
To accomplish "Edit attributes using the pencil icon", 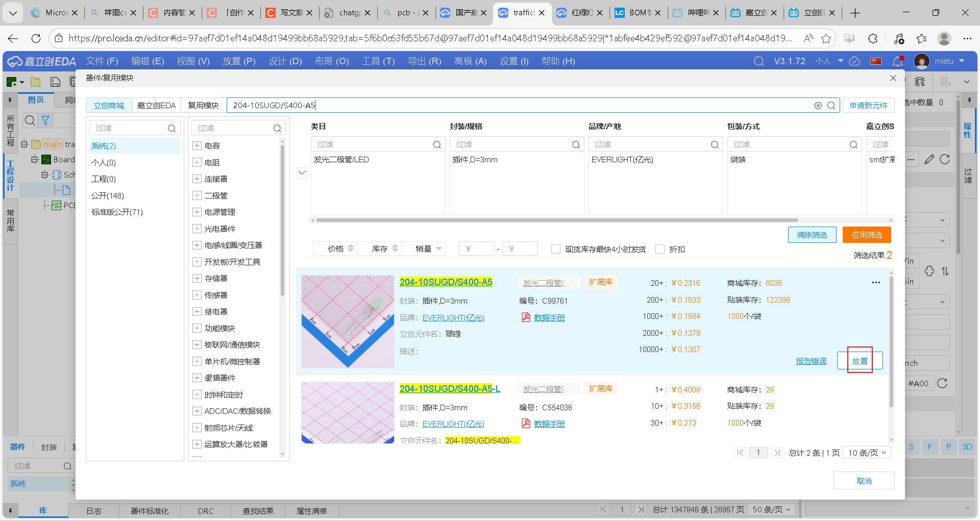I will click(929, 159).
